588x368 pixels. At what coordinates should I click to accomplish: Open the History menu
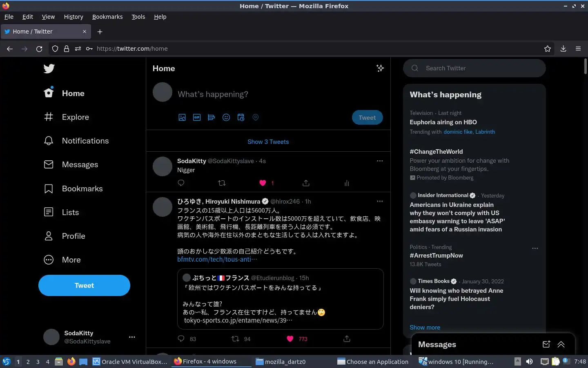[73, 17]
